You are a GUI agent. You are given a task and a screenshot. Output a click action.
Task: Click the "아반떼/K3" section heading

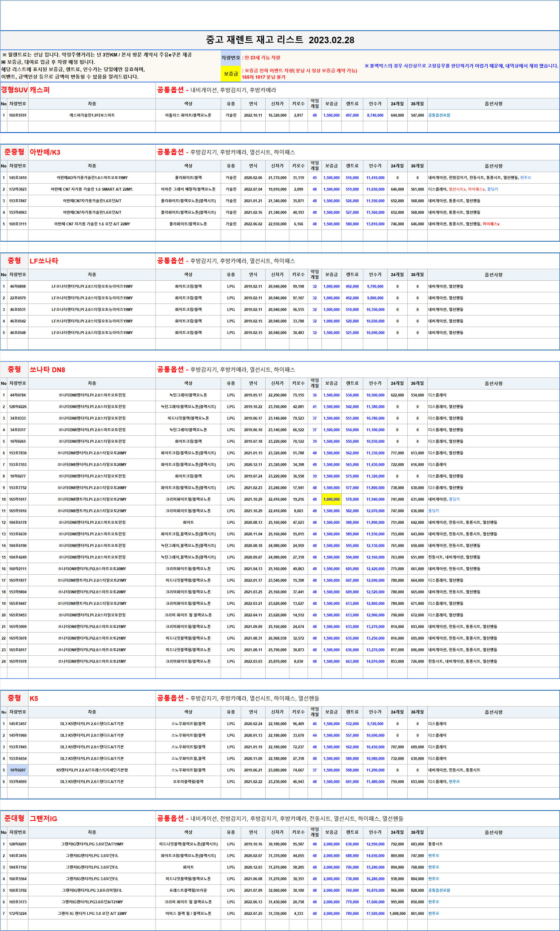[x=45, y=152]
